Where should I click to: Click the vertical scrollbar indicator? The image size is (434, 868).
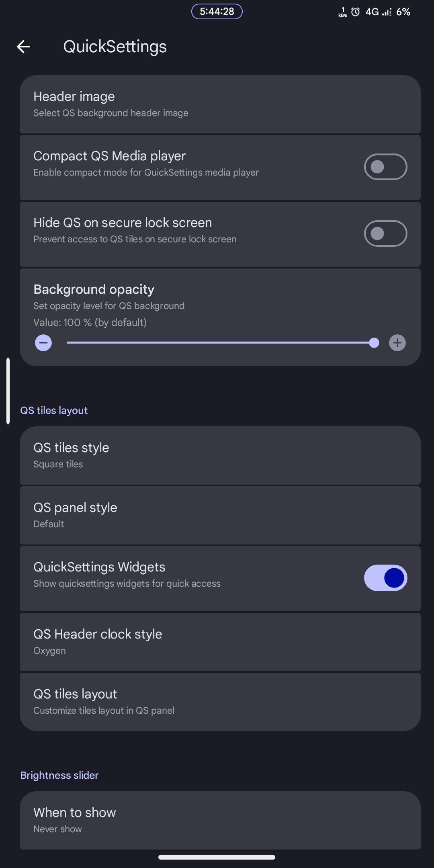(8, 391)
